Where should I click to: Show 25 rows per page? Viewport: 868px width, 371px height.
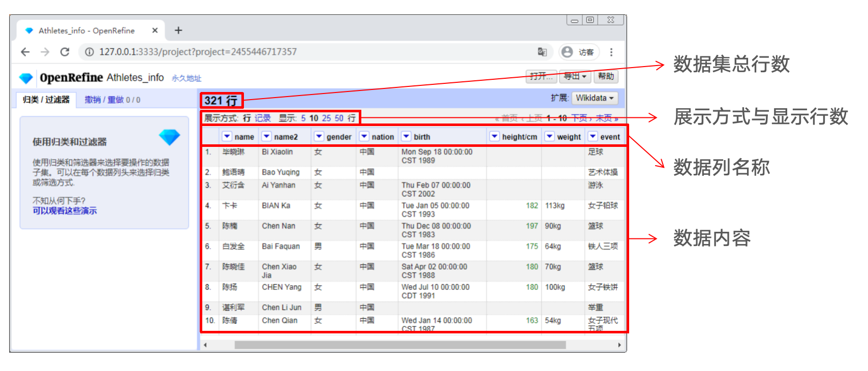[326, 118]
